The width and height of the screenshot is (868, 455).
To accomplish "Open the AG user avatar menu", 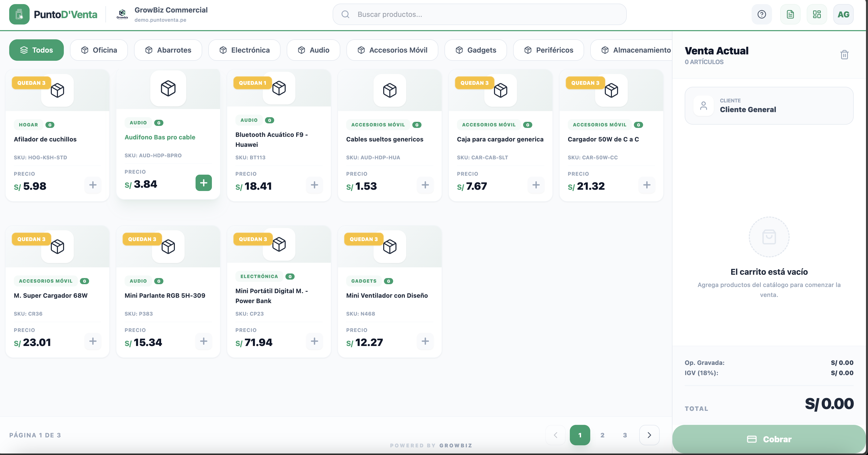I will pyautogui.click(x=843, y=15).
